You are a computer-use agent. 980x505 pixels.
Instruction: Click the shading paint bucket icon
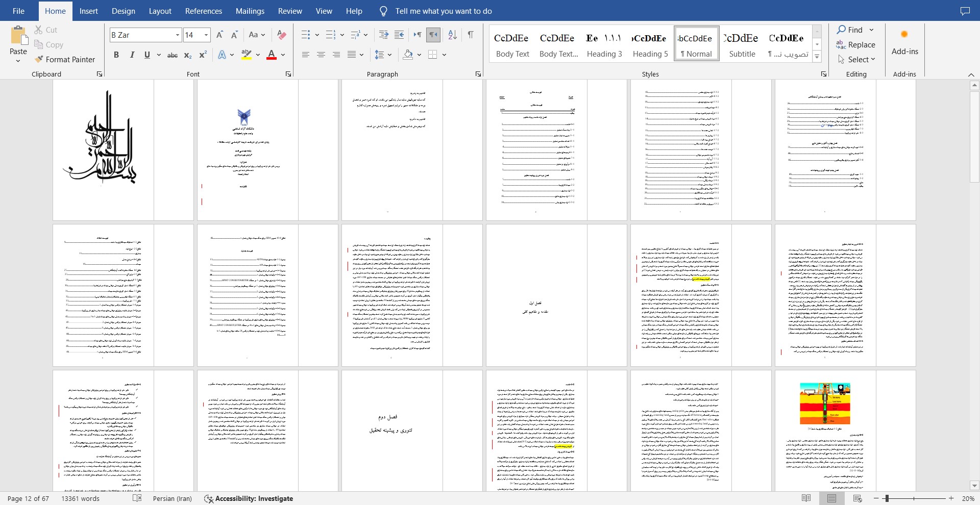[x=408, y=55]
